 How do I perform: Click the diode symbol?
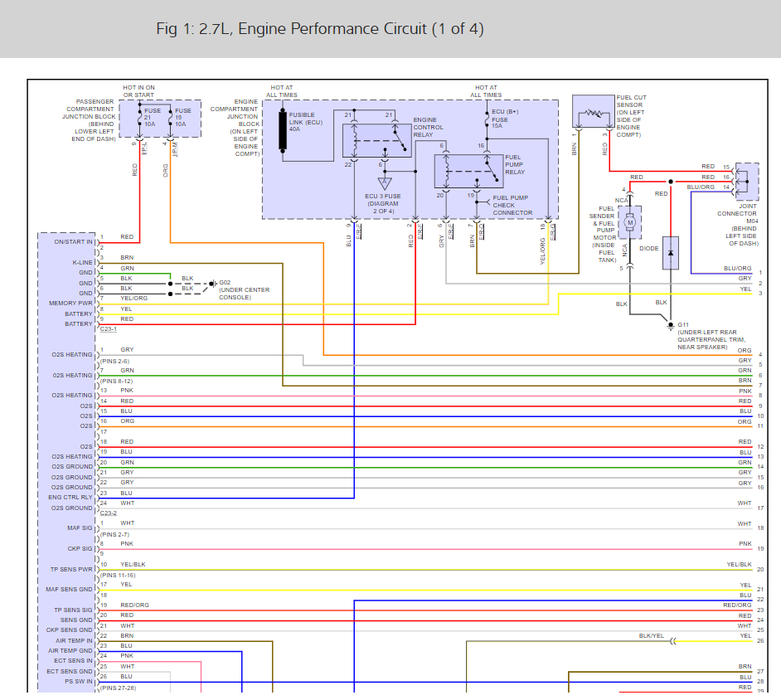[x=671, y=252]
